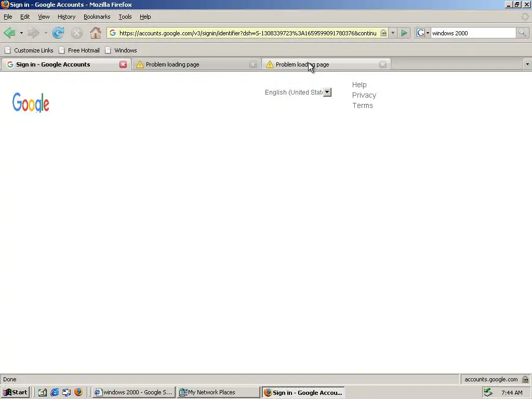Open the View menu
Image resolution: width=532 pixels, height=399 pixels.
pyautogui.click(x=44, y=17)
